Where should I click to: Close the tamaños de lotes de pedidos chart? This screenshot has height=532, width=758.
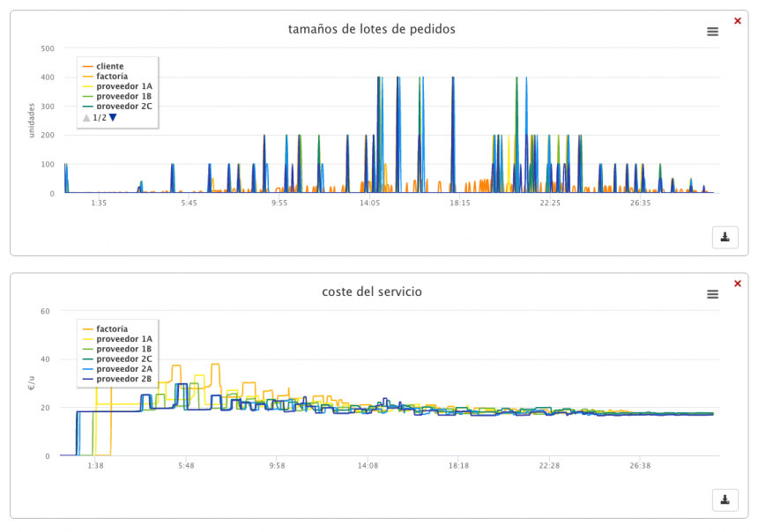[738, 20]
